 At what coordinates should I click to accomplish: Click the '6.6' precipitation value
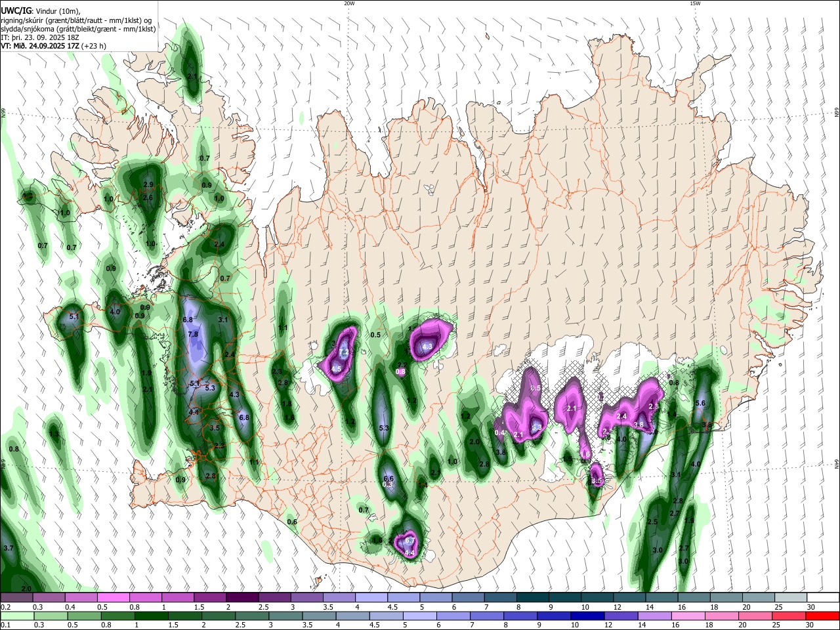388,478
